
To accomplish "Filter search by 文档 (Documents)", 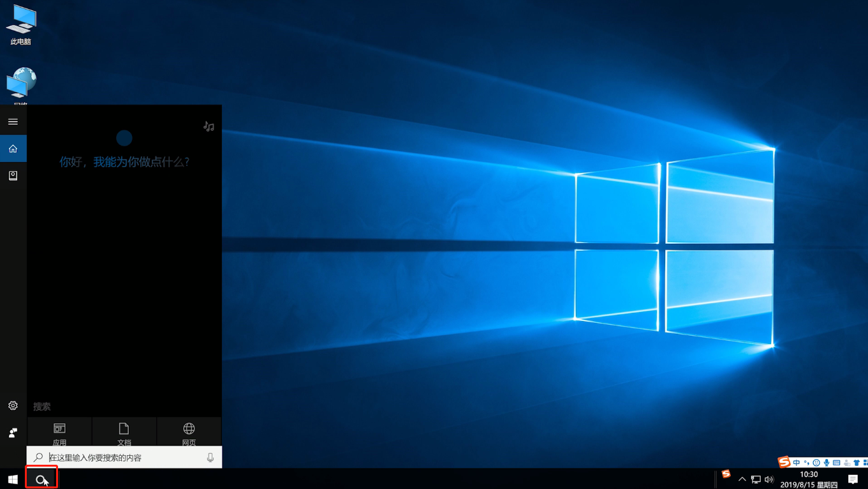I will coord(124,433).
